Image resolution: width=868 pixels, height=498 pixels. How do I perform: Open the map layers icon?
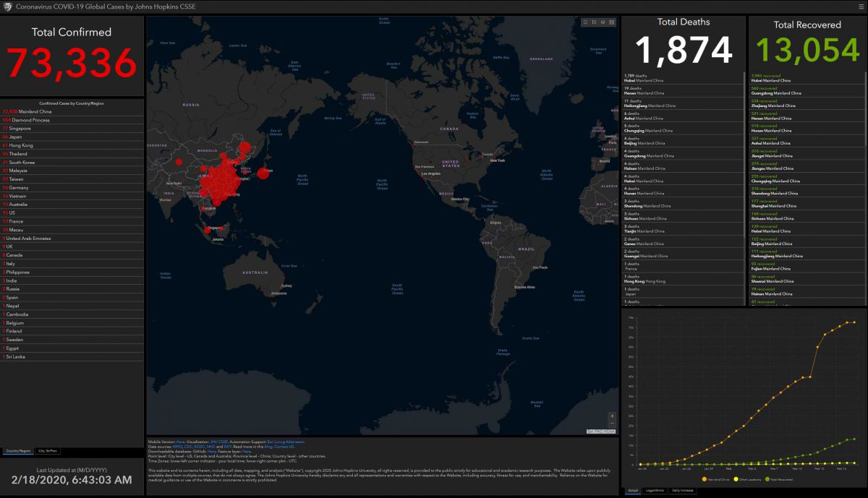tap(603, 22)
